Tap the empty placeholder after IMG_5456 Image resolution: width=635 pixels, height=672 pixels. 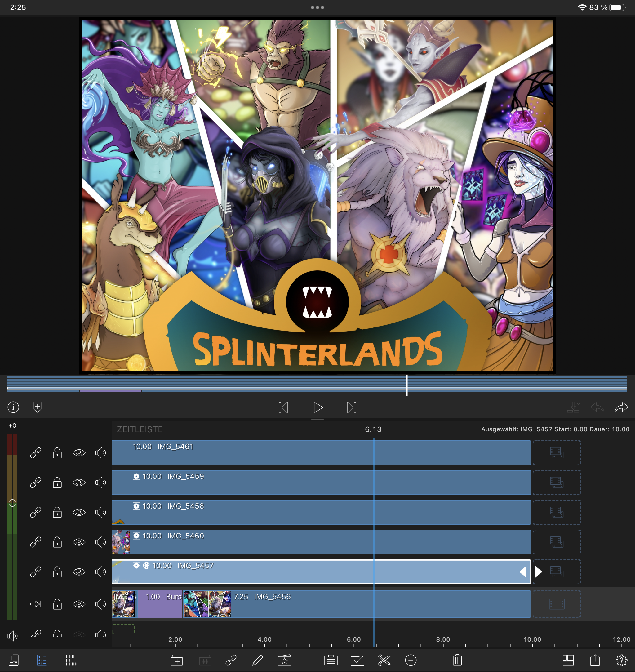pyautogui.click(x=557, y=604)
